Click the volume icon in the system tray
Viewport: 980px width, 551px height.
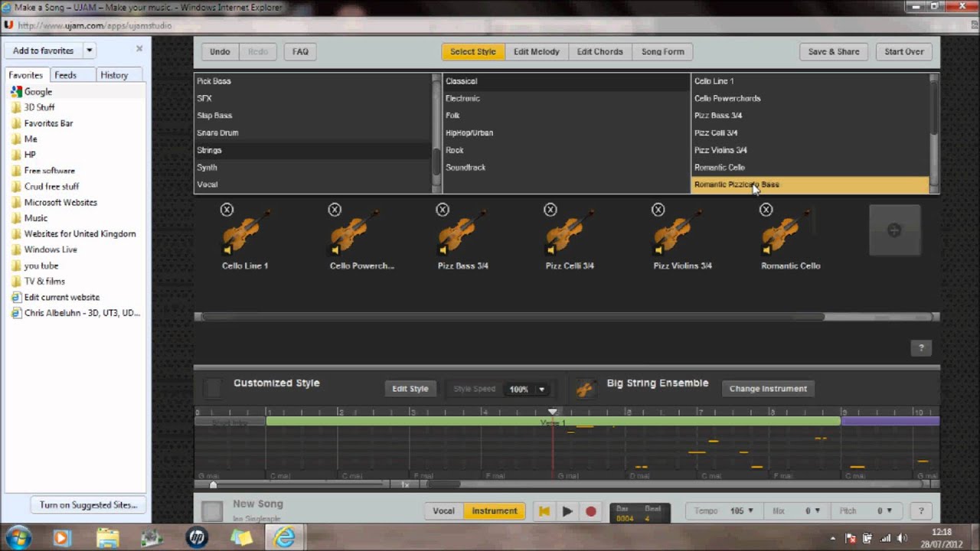click(x=902, y=537)
